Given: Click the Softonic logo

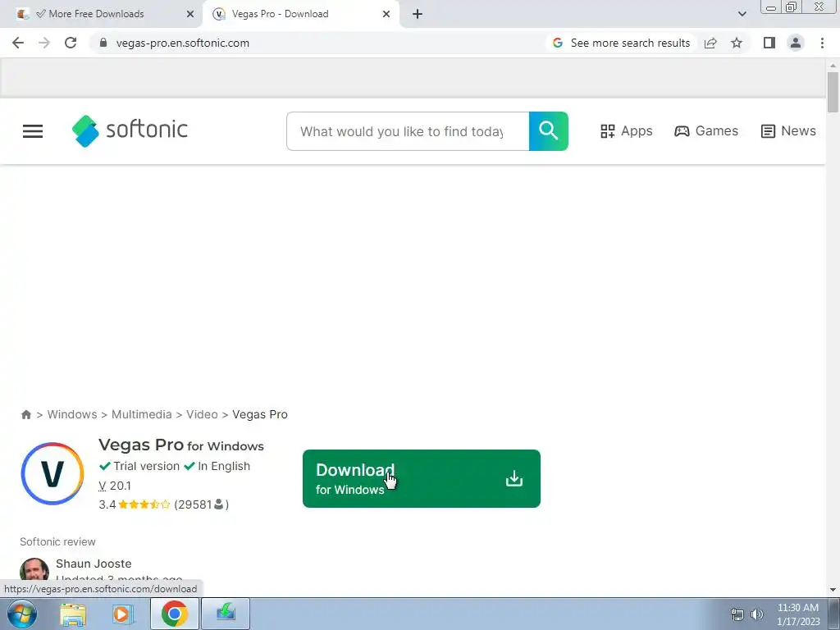Looking at the screenshot, I should coord(130,130).
